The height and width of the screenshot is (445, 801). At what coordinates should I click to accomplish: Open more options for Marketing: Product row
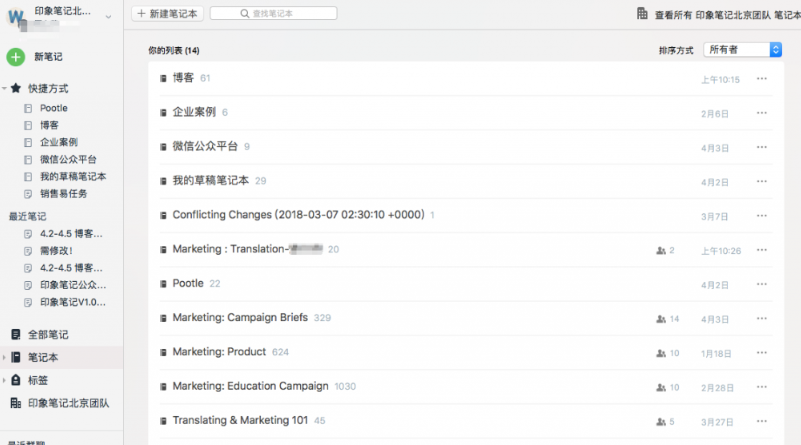coord(762,353)
